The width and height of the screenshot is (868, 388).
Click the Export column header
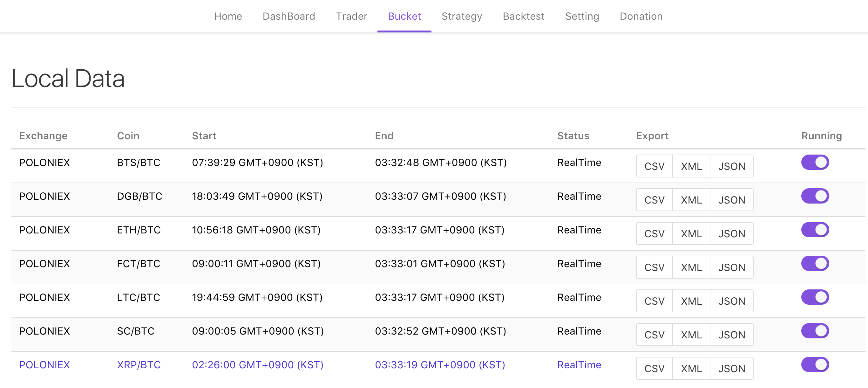coord(652,135)
